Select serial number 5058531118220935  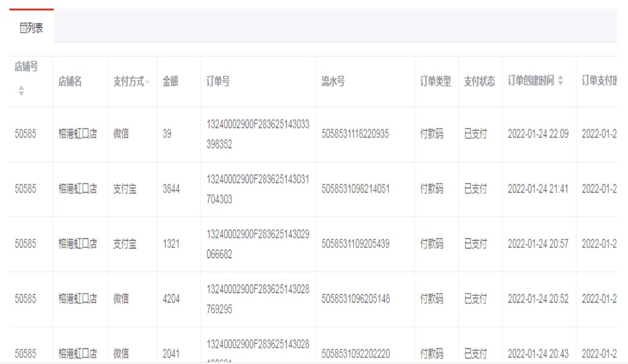(355, 134)
